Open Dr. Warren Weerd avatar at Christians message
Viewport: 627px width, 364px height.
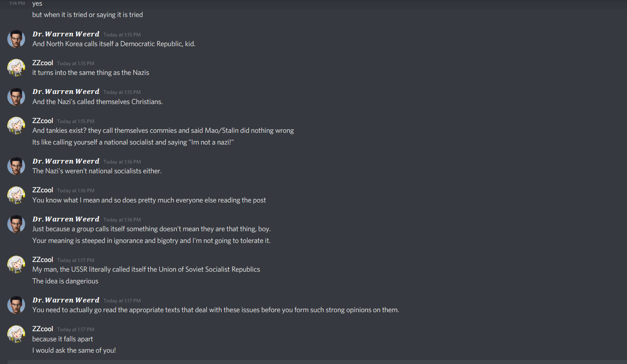[x=16, y=97]
